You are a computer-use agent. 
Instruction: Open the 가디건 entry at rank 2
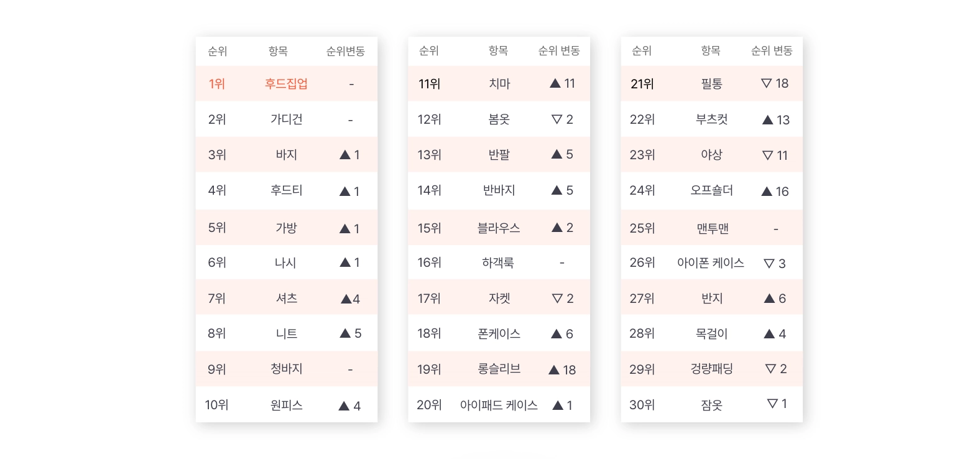[x=287, y=119]
